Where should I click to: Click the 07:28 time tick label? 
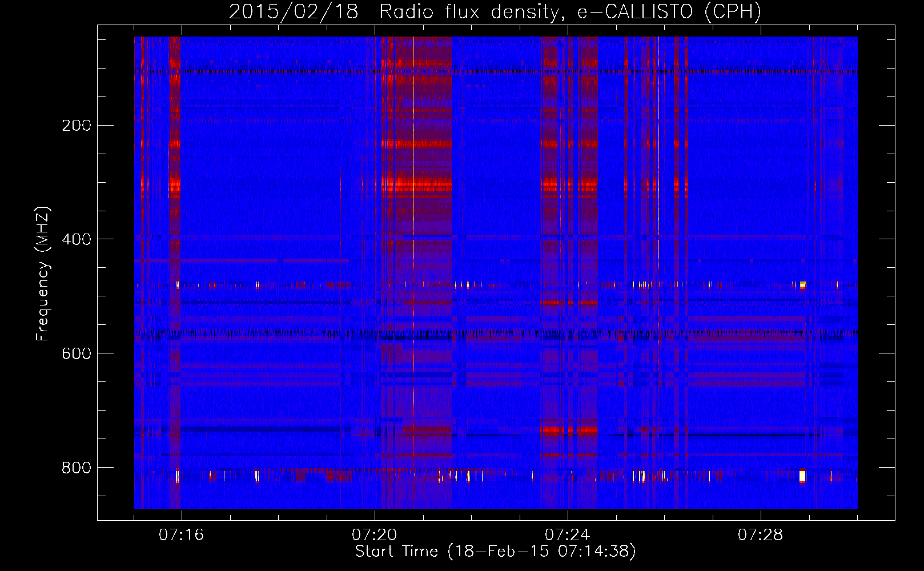coord(761,535)
